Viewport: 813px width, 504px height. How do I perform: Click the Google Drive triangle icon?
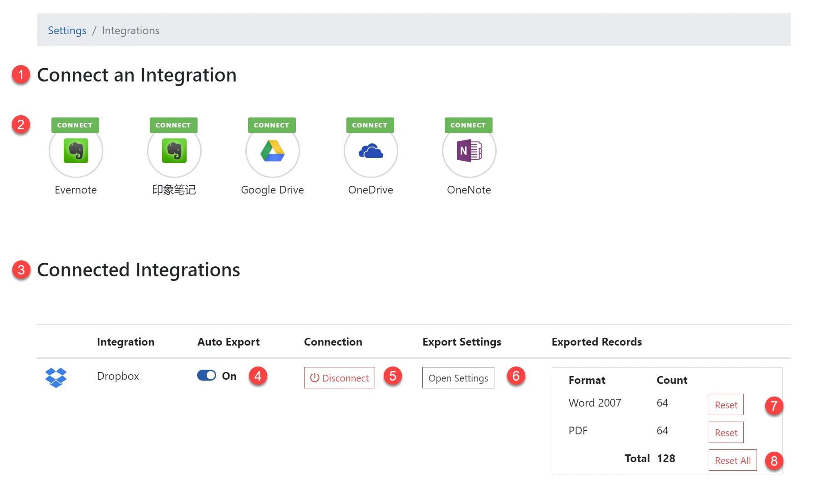coord(273,151)
